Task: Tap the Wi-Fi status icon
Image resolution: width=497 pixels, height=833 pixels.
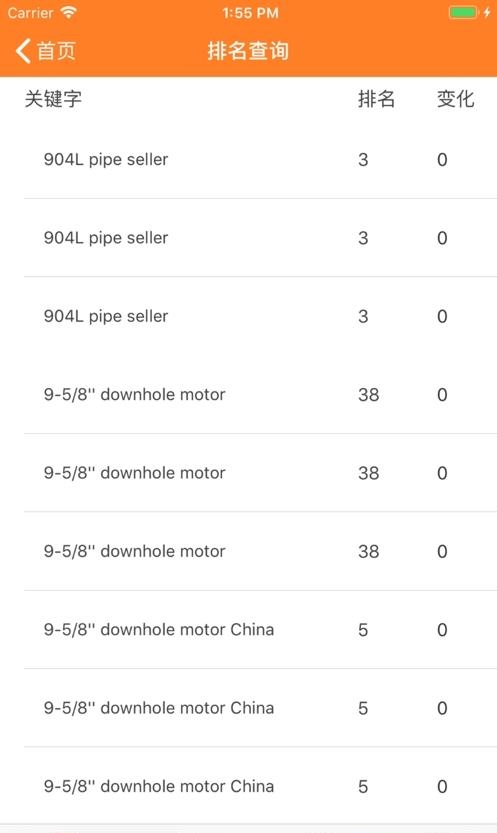Action: pyautogui.click(x=68, y=12)
